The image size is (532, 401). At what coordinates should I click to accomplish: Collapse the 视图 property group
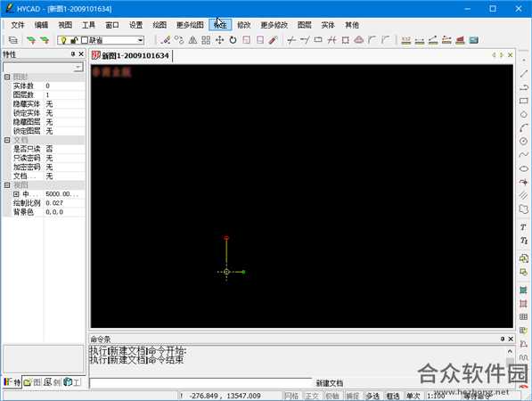pyautogui.click(x=7, y=185)
